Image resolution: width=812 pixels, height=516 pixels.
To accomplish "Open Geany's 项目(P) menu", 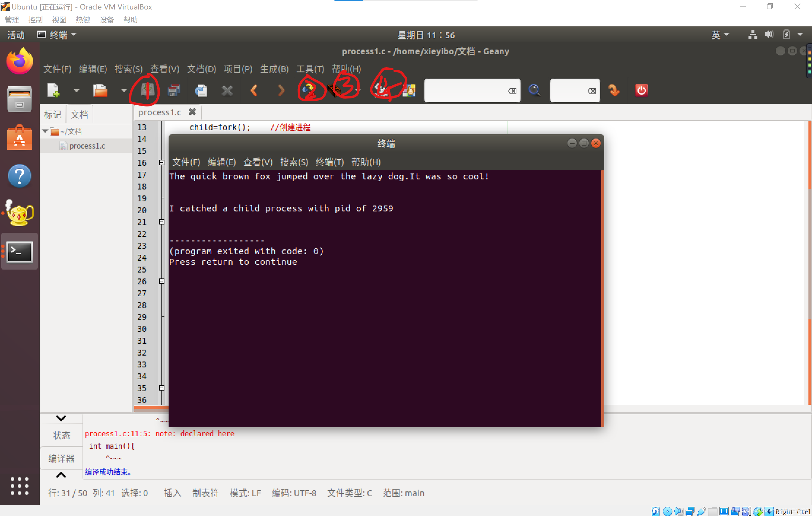I will (238, 69).
